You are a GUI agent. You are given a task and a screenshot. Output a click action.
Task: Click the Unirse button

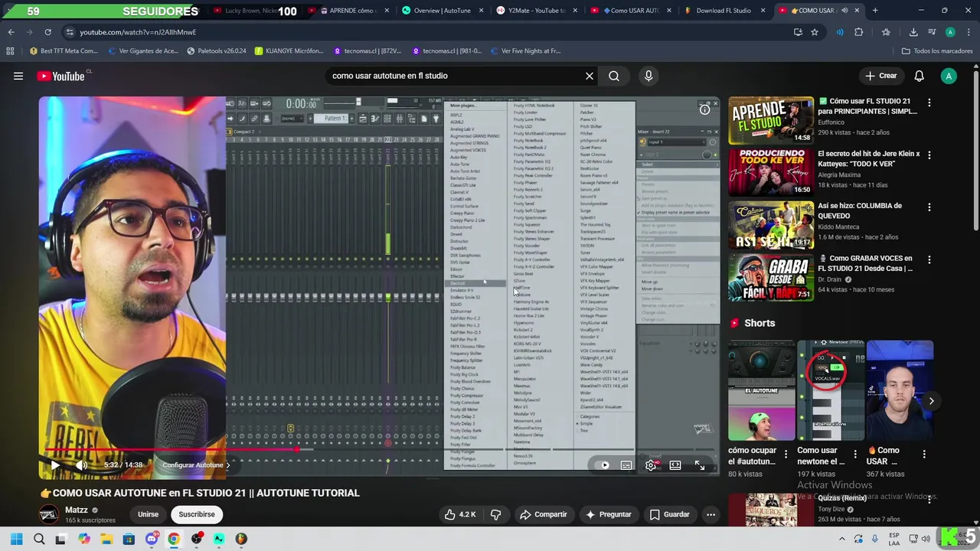tap(148, 514)
